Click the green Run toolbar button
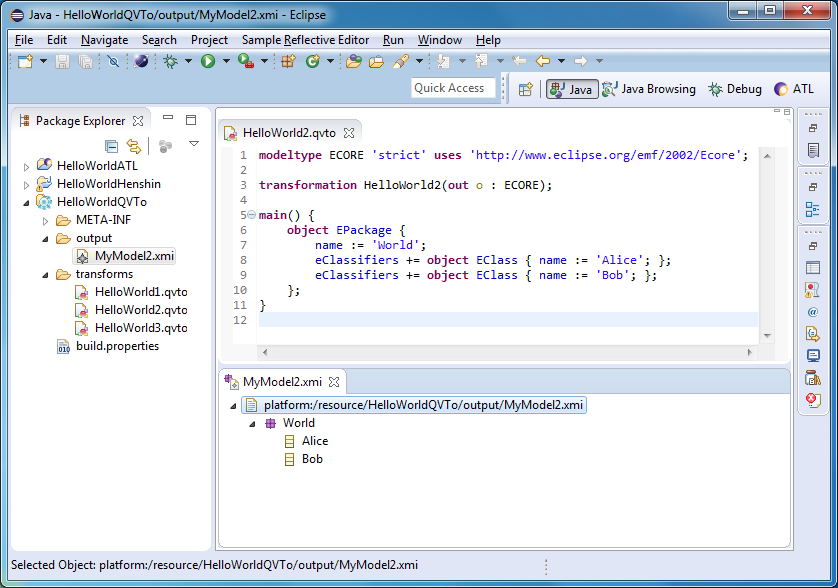Viewport: 838px width, 588px height. (208, 61)
